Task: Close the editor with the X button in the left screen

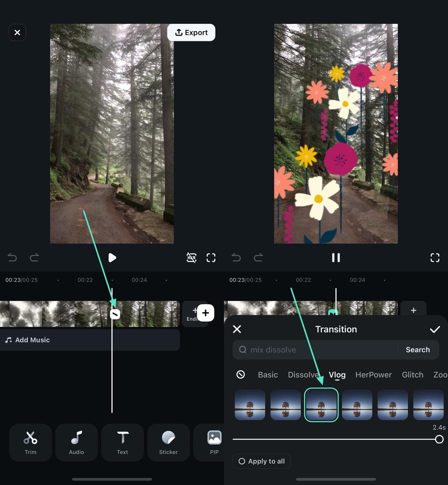Action: [17, 33]
